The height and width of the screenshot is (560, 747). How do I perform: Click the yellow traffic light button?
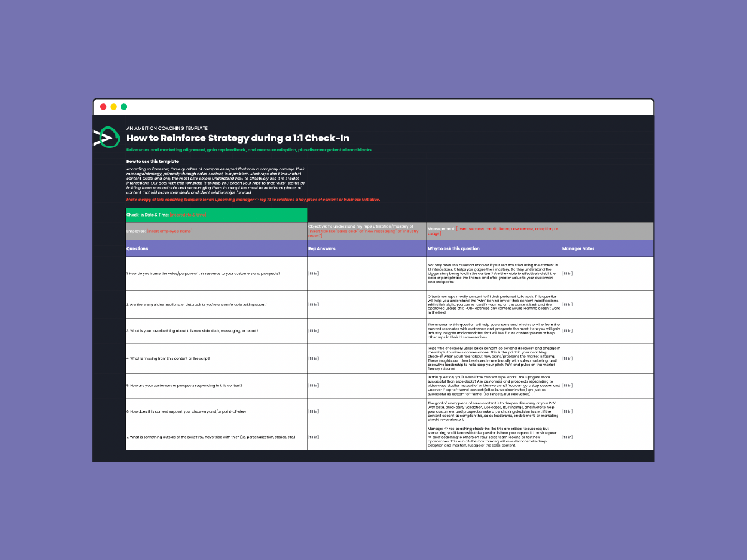click(x=113, y=106)
